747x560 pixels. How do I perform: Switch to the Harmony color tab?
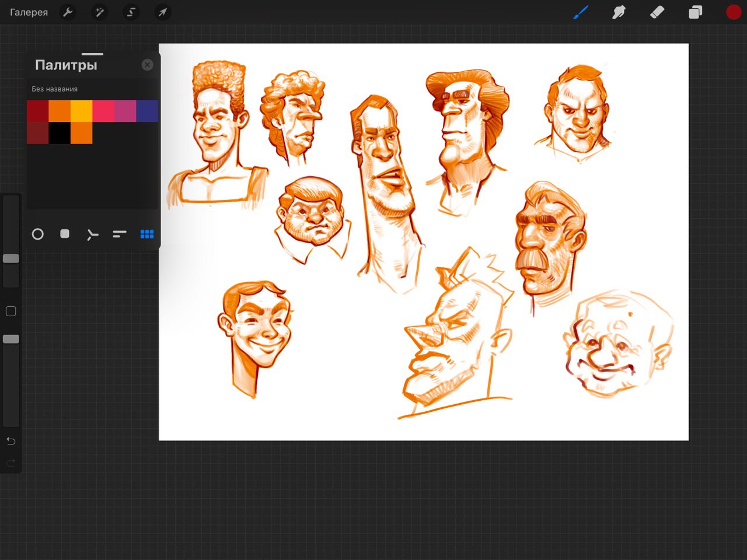point(92,235)
